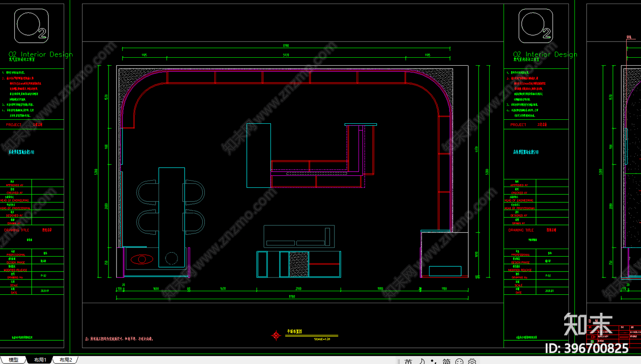Select the O2 logo in the left title block
641x364 pixels.
point(32,26)
